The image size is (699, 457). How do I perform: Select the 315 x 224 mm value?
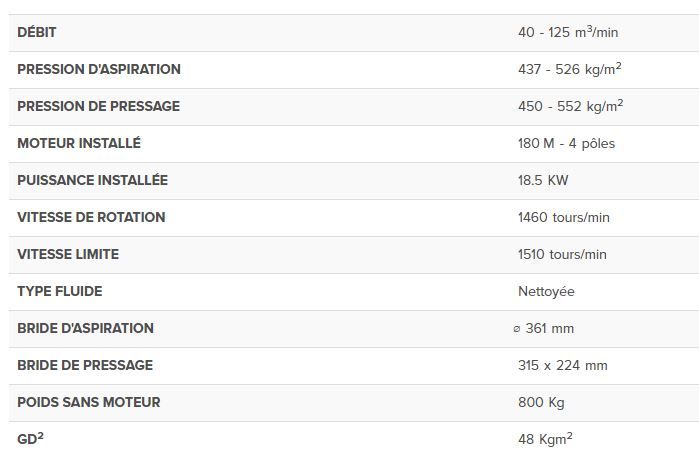tap(562, 366)
